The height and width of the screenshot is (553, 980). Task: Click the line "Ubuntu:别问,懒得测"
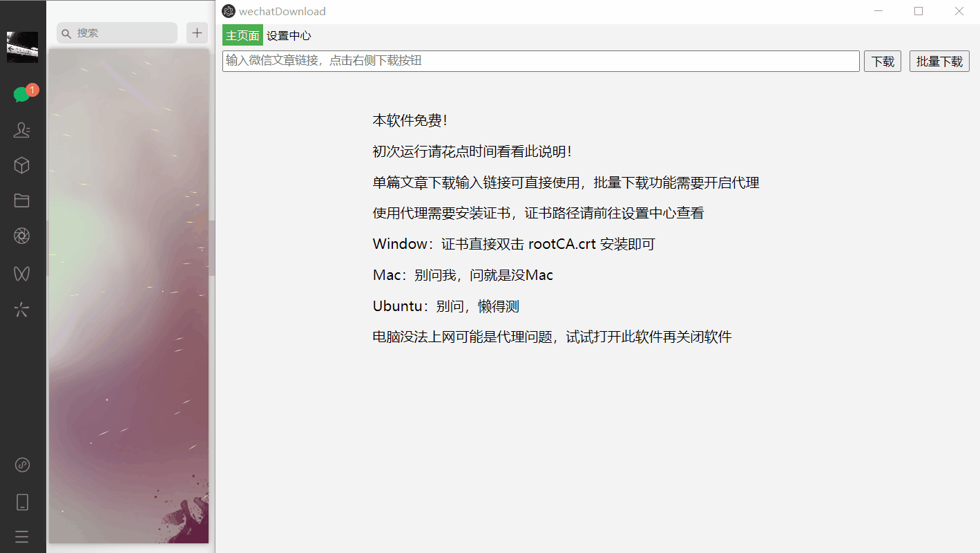coord(446,306)
